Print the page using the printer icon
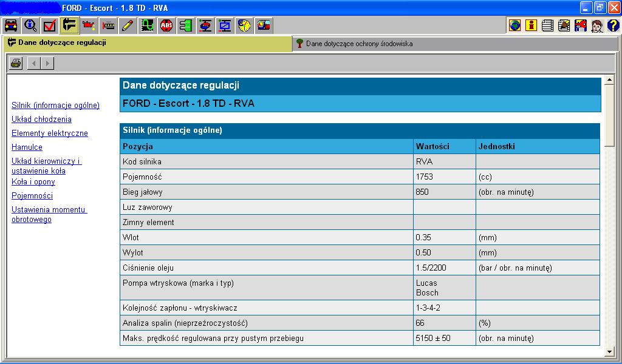The width and height of the screenshot is (622, 364). (16, 63)
